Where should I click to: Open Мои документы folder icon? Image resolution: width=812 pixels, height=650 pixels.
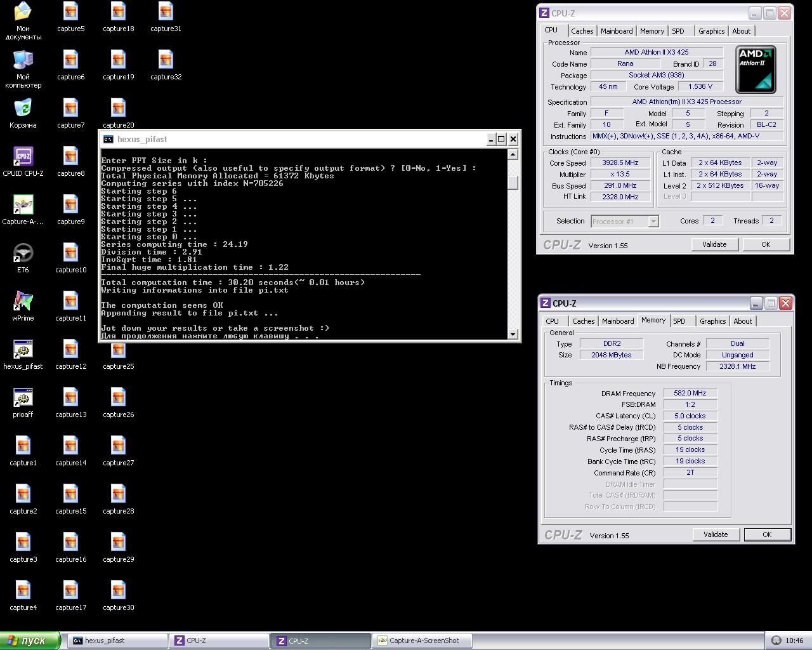click(23, 20)
